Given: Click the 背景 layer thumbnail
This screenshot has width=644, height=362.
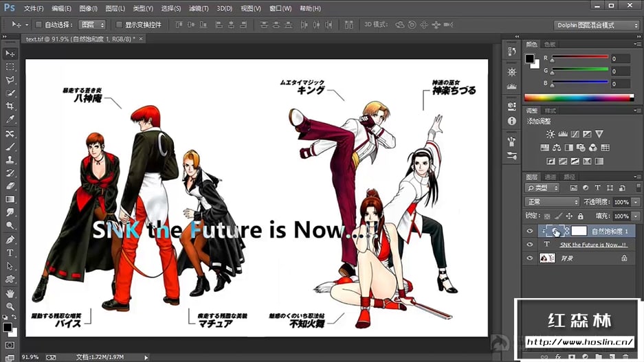Looking at the screenshot, I should (x=547, y=258).
